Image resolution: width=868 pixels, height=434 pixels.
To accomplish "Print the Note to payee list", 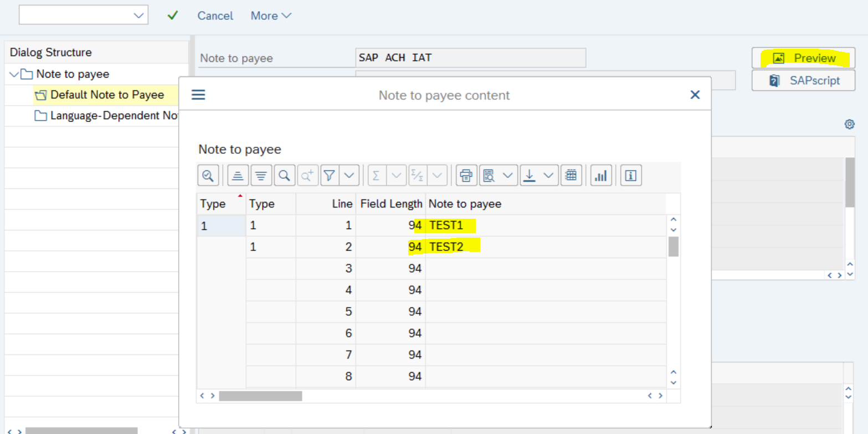I will coord(466,176).
